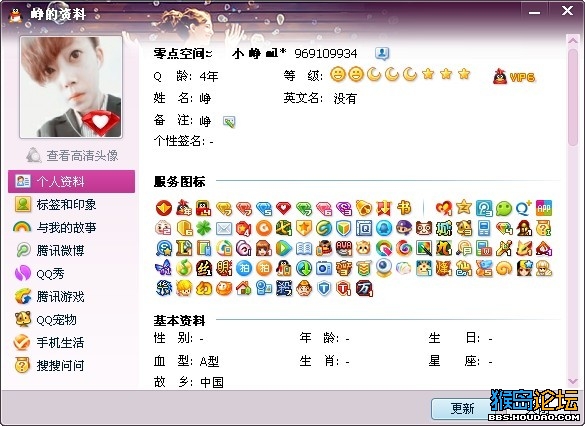The width and height of the screenshot is (585, 426).
Task: Click the green WeChat bubble service icon
Action: pos(504,209)
